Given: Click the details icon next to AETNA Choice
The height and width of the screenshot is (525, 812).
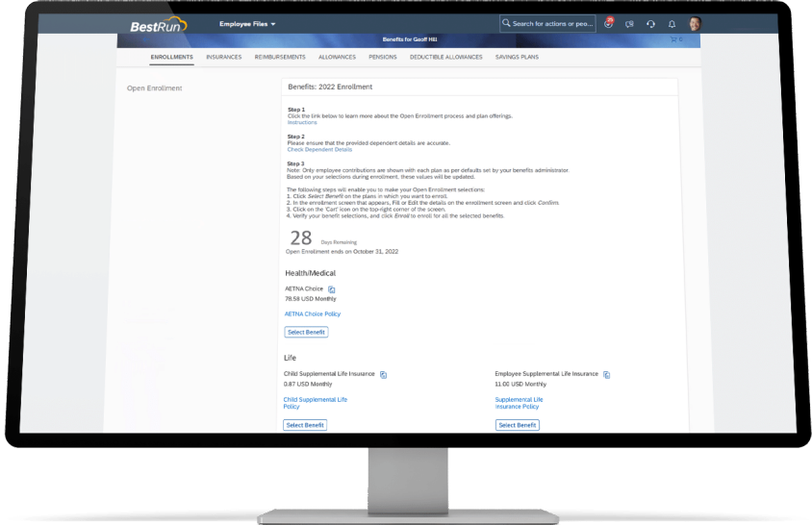Looking at the screenshot, I should click(331, 289).
